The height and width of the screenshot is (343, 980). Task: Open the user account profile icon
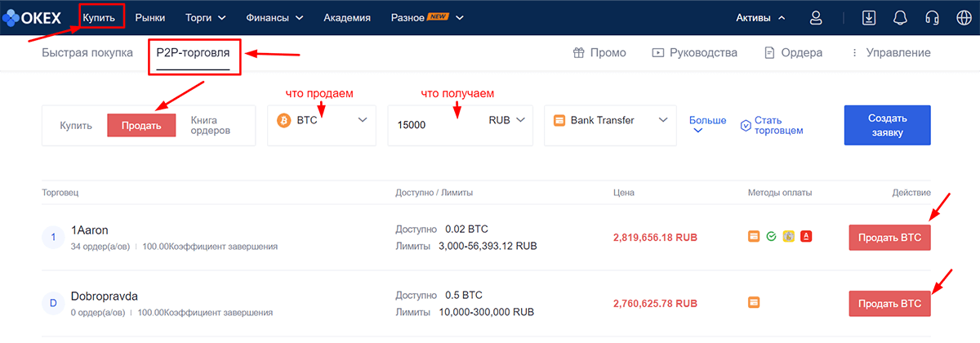click(x=815, y=17)
